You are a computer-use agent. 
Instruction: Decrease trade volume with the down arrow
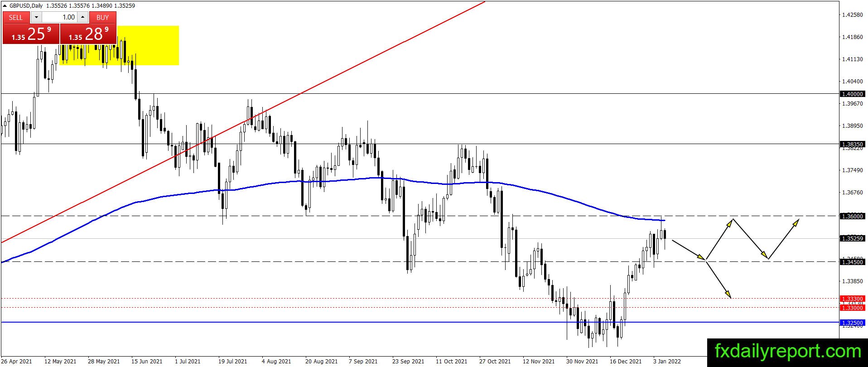(36, 17)
